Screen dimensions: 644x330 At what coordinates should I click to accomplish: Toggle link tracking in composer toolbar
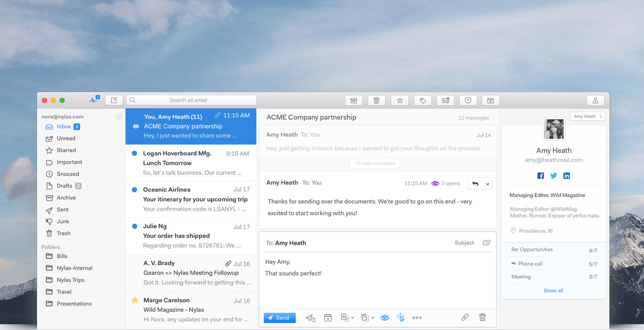pyautogui.click(x=400, y=318)
